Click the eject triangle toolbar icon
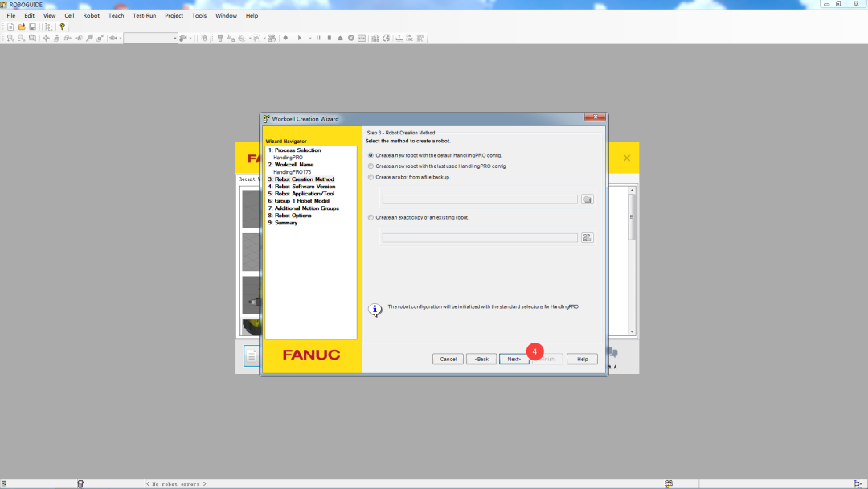 [340, 39]
